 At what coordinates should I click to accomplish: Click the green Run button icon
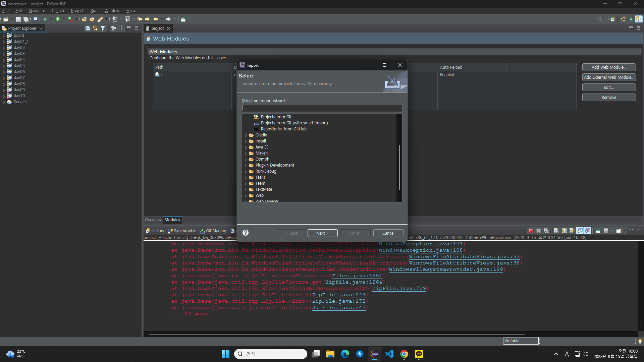[x=58, y=19]
